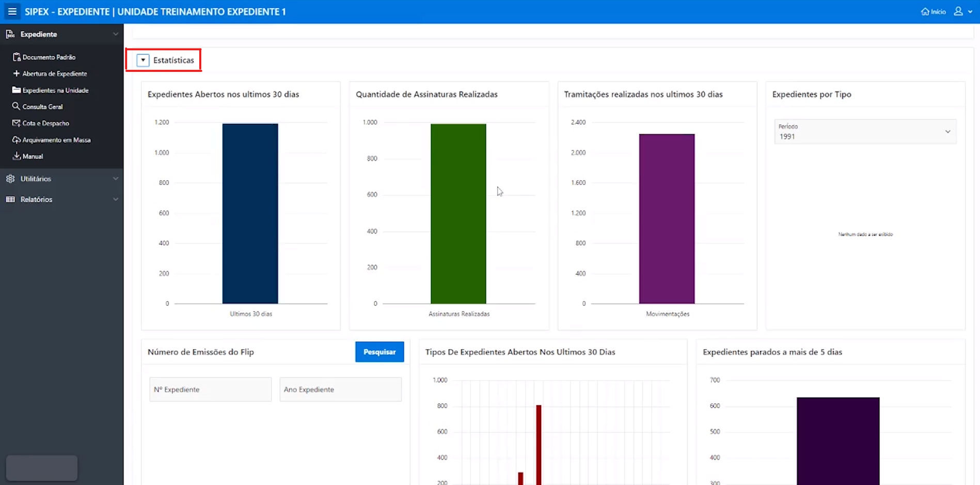The image size is (980, 485).
Task: Select Abertura de Expediente plus icon
Action: (17, 74)
